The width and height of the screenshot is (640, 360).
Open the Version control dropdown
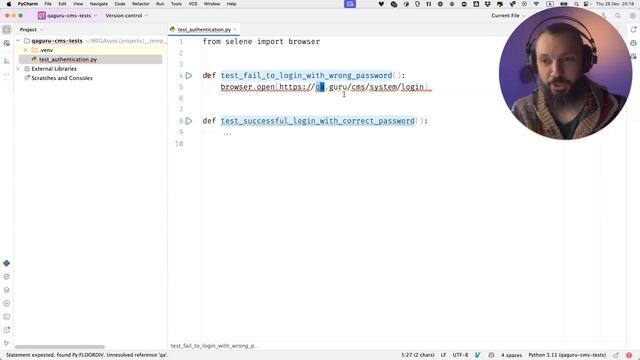pos(126,16)
